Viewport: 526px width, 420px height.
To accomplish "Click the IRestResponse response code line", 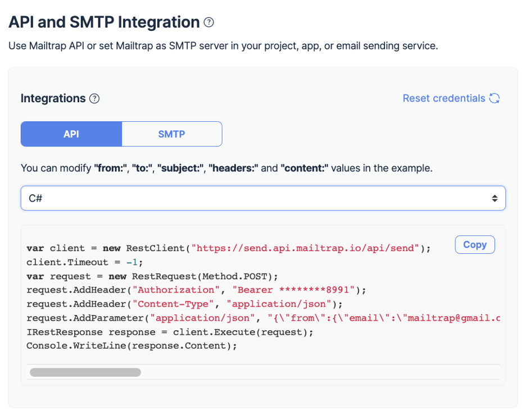I will (x=170, y=332).
